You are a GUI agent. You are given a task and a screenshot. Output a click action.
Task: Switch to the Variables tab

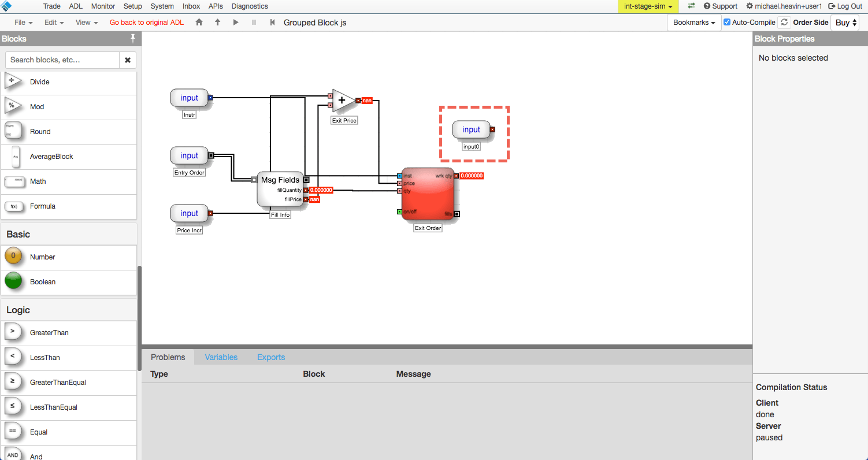click(221, 357)
